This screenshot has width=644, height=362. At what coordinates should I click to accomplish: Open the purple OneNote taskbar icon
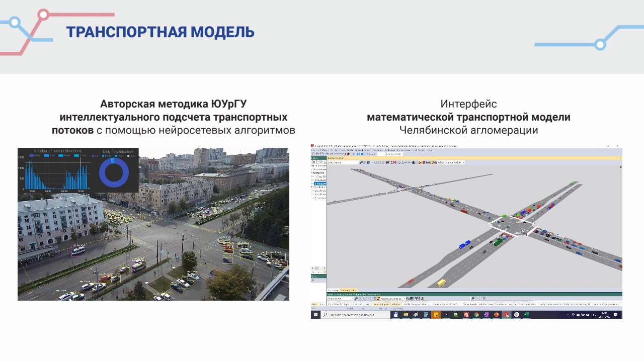click(487, 315)
